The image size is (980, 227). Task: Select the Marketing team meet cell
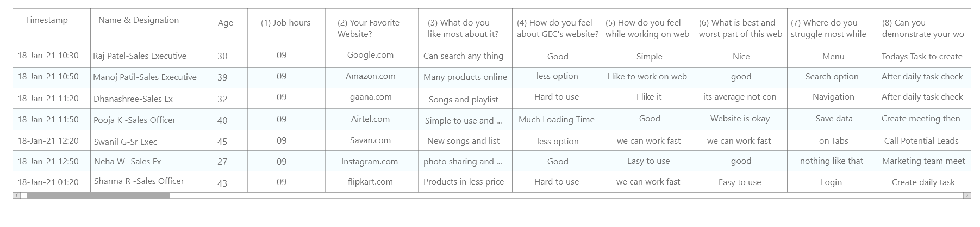tap(925, 161)
